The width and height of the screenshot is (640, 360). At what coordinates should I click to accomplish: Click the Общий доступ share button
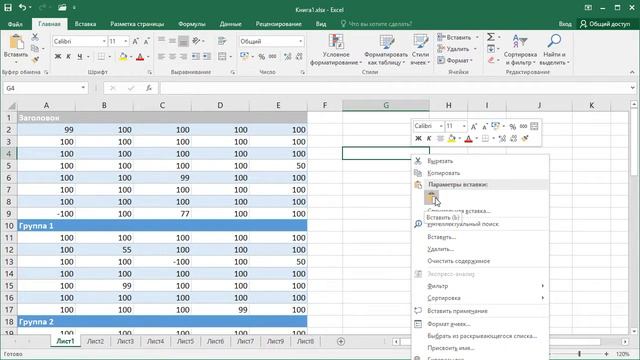(x=605, y=24)
